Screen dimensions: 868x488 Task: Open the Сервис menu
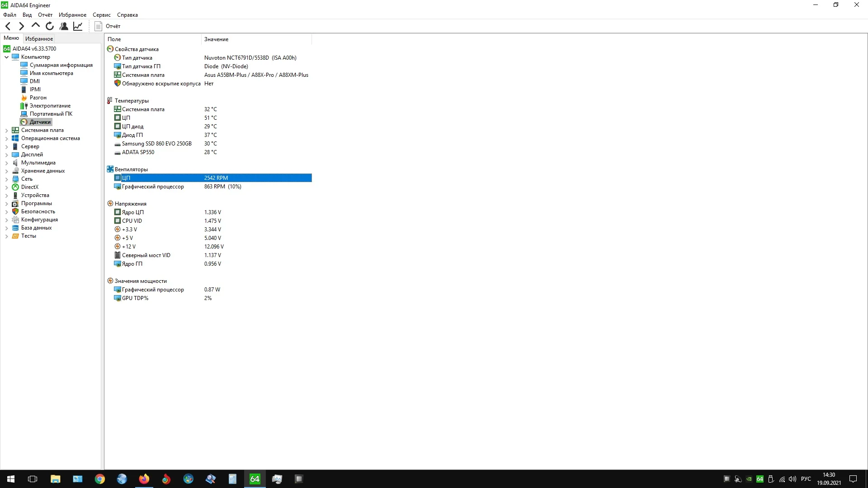(101, 15)
